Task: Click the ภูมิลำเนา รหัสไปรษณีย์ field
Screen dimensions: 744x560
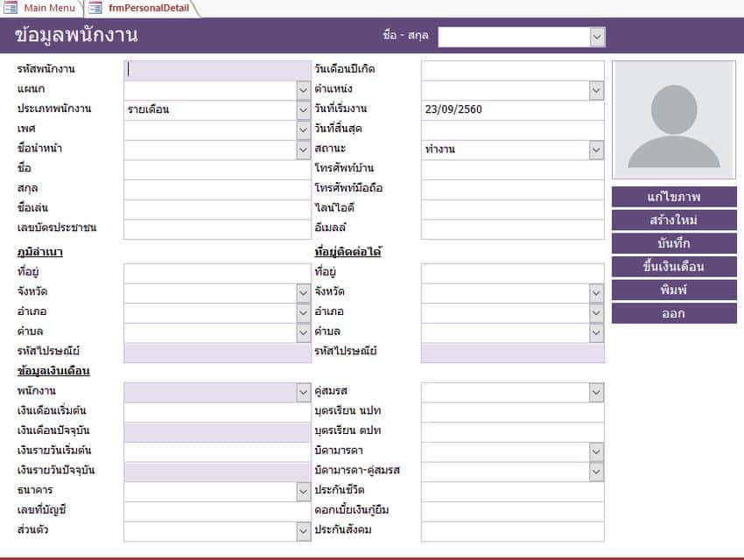Action: [217, 353]
